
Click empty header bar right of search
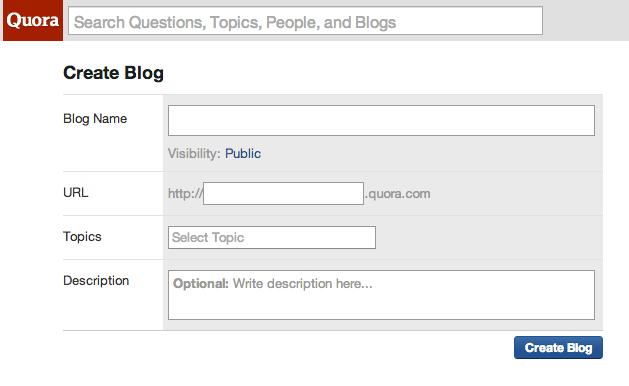point(586,20)
